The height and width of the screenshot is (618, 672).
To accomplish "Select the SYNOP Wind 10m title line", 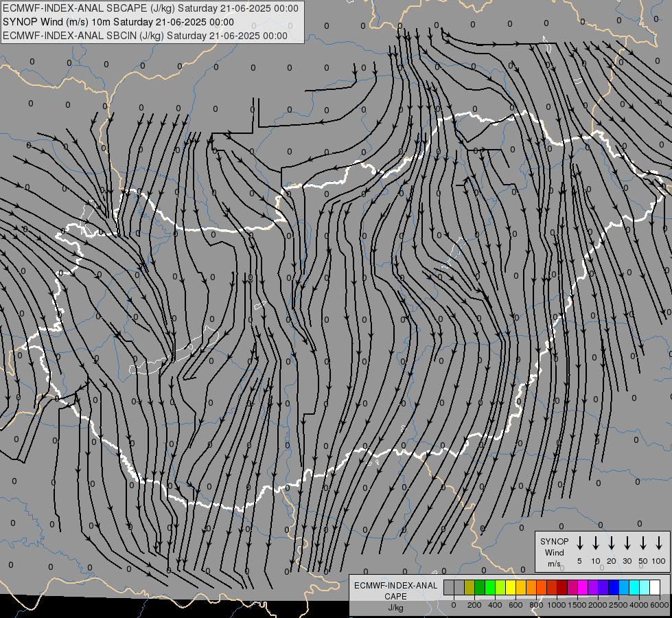I will tap(118, 22).
